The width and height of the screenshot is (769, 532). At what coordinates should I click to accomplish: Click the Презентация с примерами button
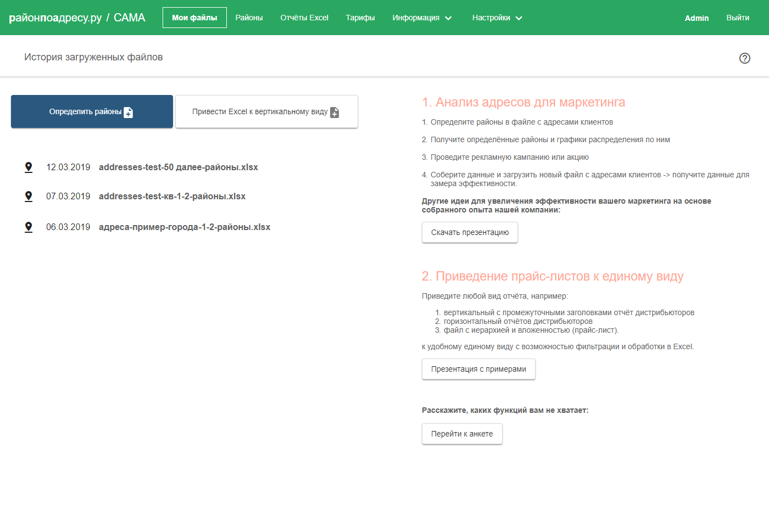click(478, 369)
